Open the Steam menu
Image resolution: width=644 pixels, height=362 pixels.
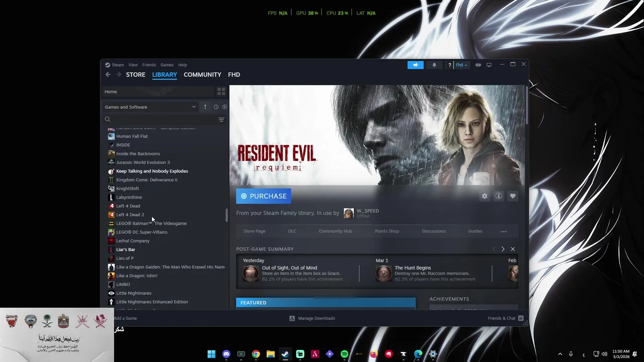coord(118,65)
